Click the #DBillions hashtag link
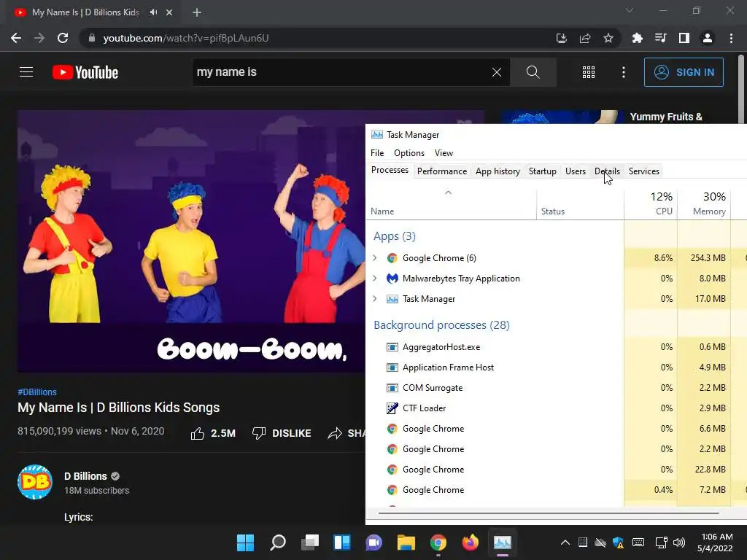747x560 pixels. coord(37,392)
